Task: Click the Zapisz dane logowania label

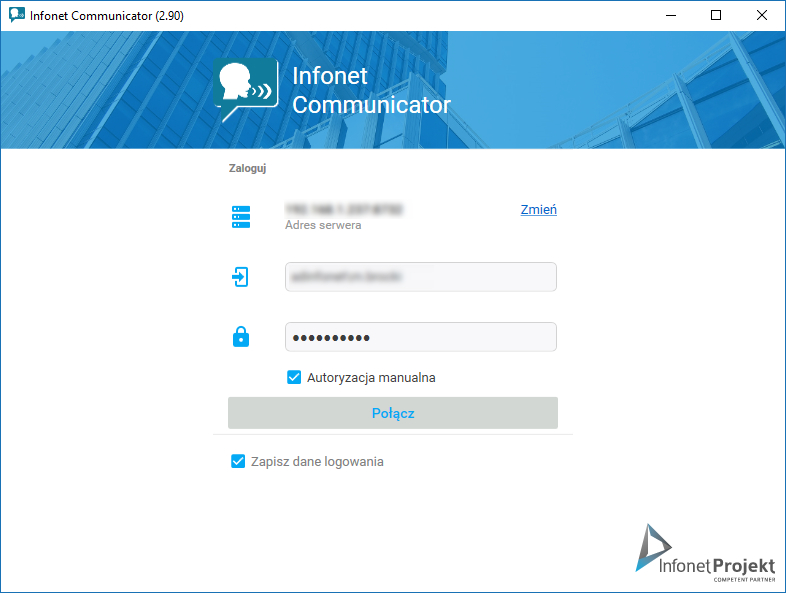Action: (317, 462)
